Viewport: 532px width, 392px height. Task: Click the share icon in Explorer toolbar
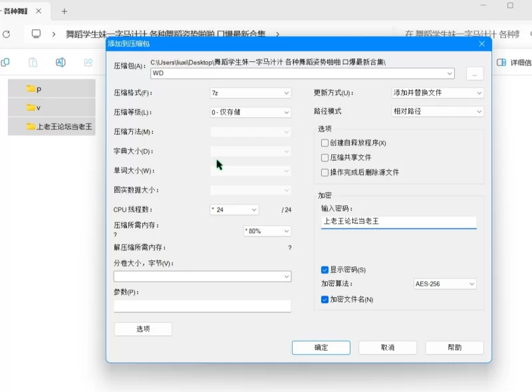88,62
